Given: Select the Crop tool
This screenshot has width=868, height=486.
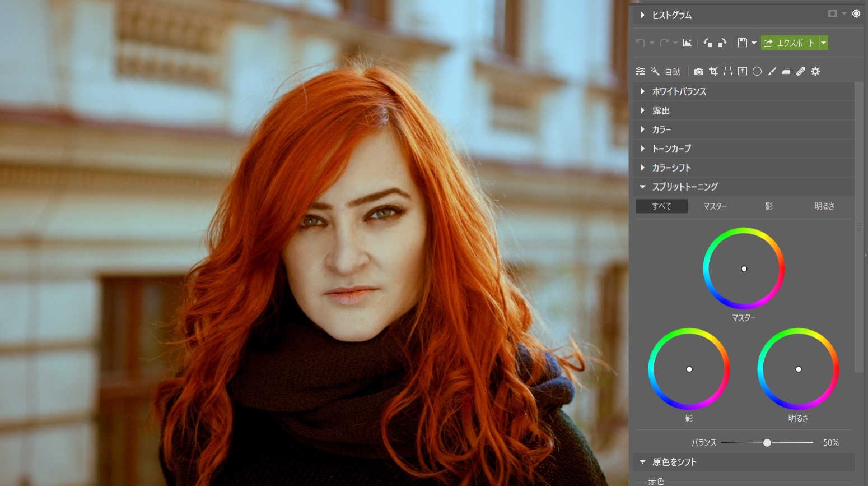Looking at the screenshot, I should 713,71.
